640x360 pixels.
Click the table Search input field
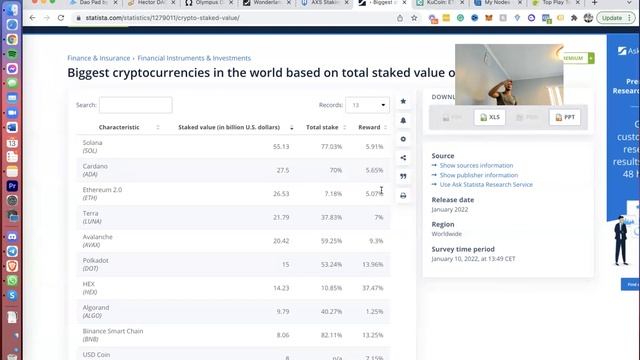pyautogui.click(x=136, y=105)
